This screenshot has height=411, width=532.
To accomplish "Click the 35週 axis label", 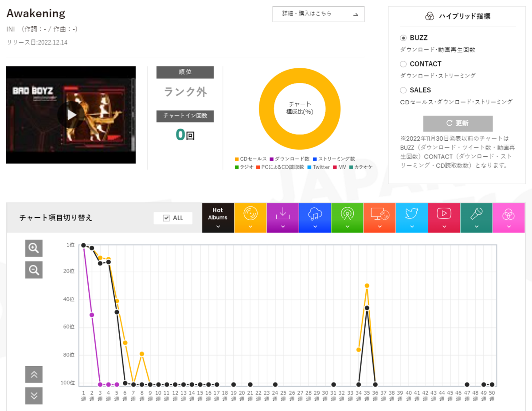I will pyautogui.click(x=367, y=396).
